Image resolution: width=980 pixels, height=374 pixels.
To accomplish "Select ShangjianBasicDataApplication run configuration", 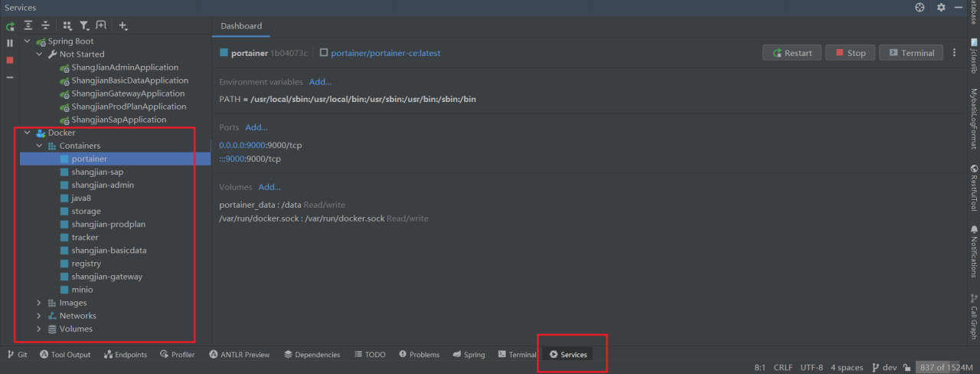I will [x=130, y=80].
